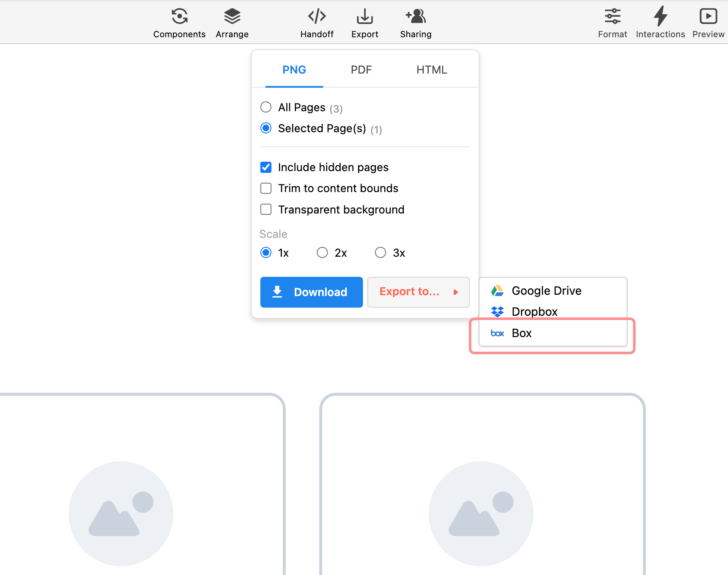The image size is (728, 575).
Task: Disable Include hidden pages checkbox
Action: (x=266, y=167)
